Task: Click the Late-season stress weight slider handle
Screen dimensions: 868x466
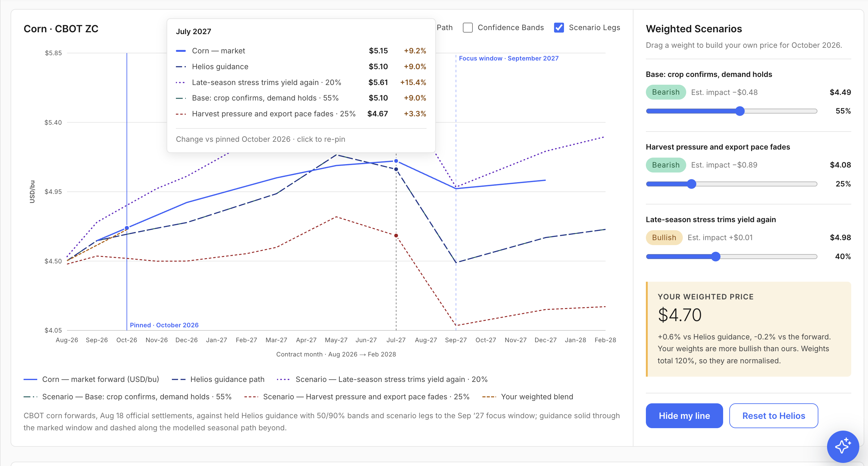Action: pyautogui.click(x=716, y=257)
